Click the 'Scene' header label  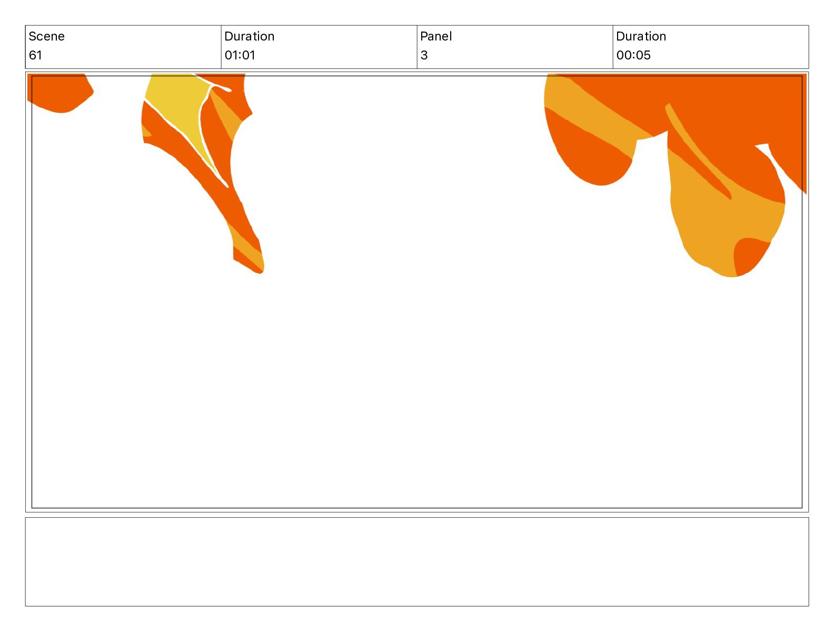coord(46,36)
